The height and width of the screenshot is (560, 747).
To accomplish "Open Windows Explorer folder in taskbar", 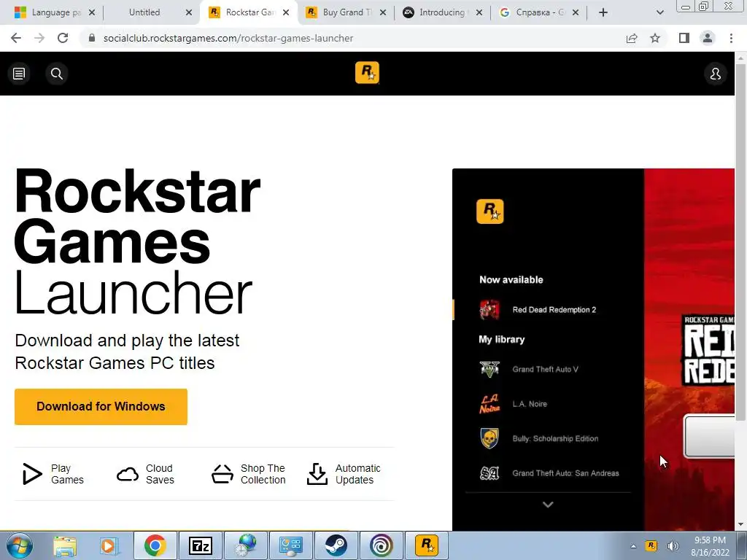I will click(x=65, y=545).
